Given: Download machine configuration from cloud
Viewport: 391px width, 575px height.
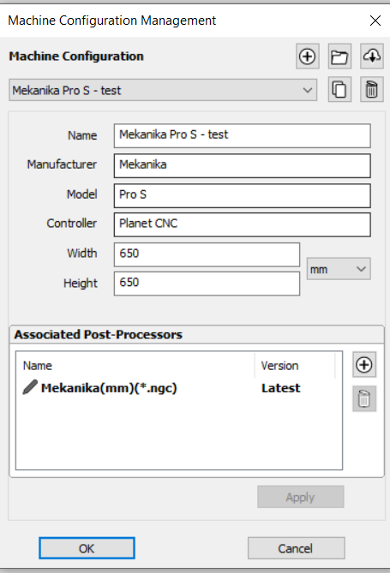Looking at the screenshot, I should click(x=372, y=56).
